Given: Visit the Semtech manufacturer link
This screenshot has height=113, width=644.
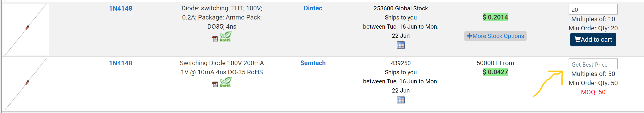Looking at the screenshot, I should (x=313, y=63).
